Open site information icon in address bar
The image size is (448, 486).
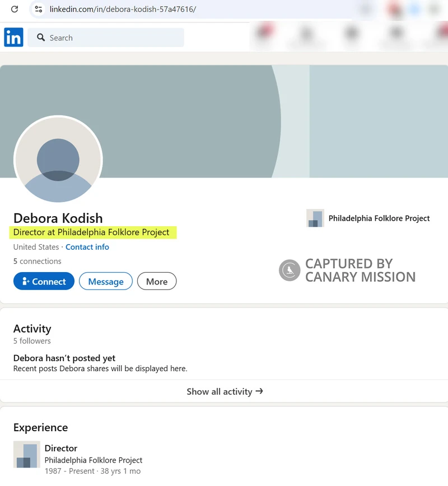coord(39,9)
